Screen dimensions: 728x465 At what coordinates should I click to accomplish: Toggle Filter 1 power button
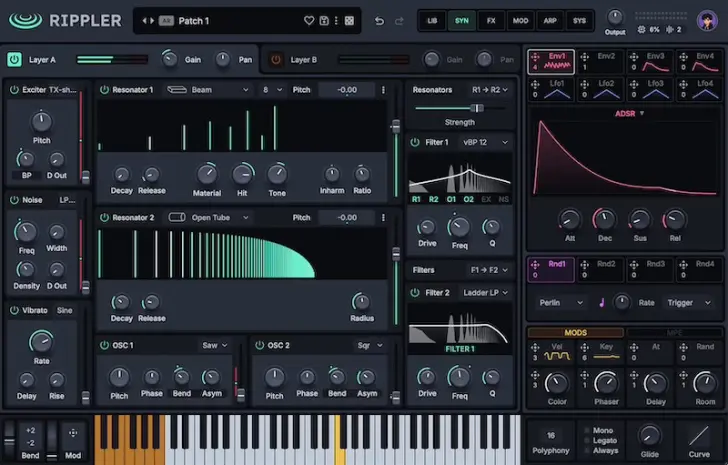point(415,142)
